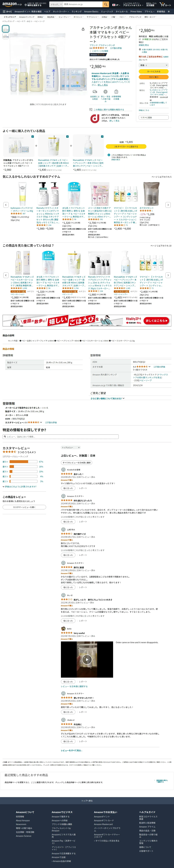Click 3をすべてカートに追加する button
Viewport: 174px width, 868px height.
point(126,147)
